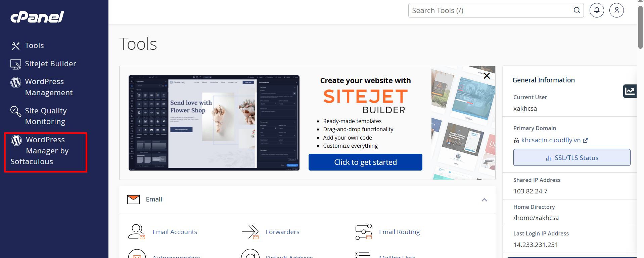Open the Email Routing link
Screen dimensions: 644x258
coord(399,232)
